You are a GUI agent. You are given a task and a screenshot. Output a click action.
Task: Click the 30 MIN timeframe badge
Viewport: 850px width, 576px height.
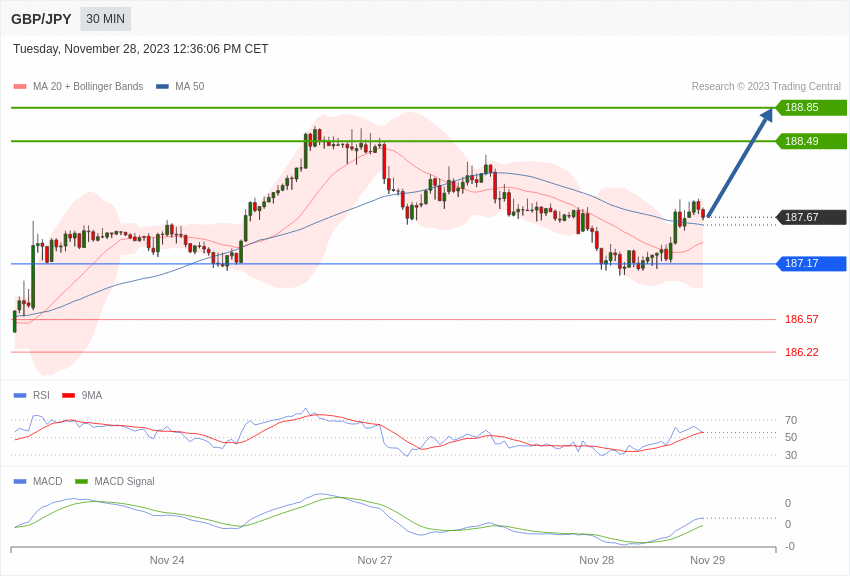105,19
